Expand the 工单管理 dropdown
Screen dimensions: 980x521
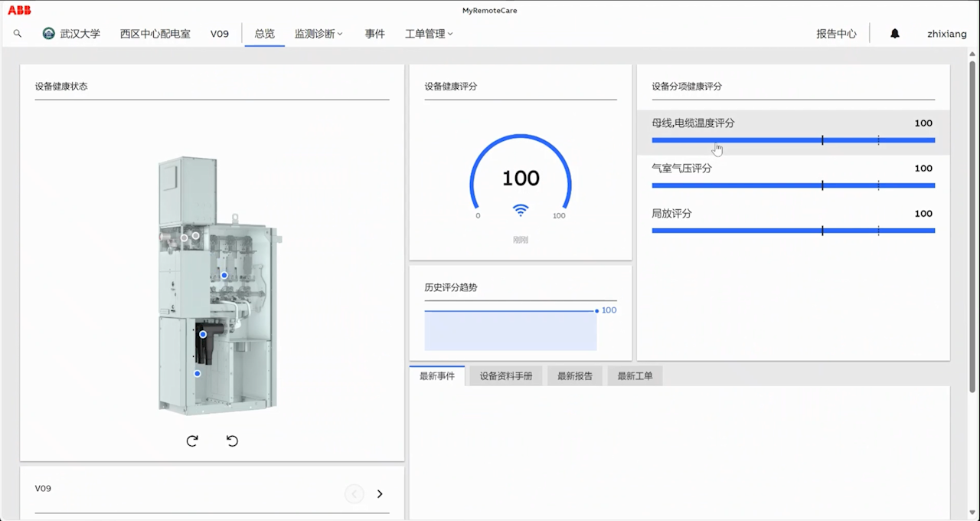point(428,34)
